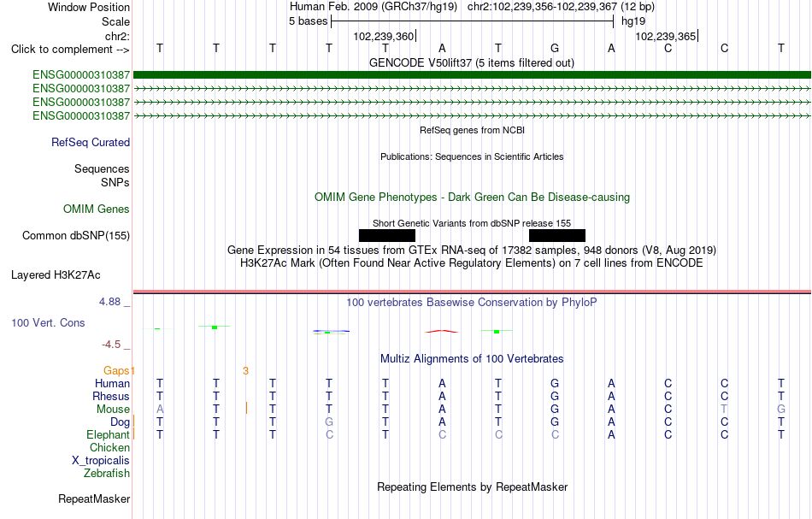Click the faded G ending the Mouse row
This screenshot has width=812, height=519.
click(x=781, y=410)
